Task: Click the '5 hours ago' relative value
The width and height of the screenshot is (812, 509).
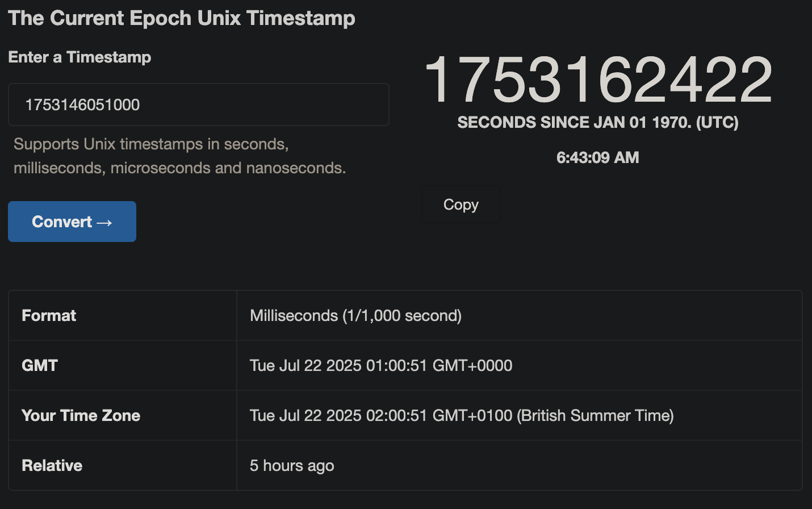Action: tap(292, 465)
